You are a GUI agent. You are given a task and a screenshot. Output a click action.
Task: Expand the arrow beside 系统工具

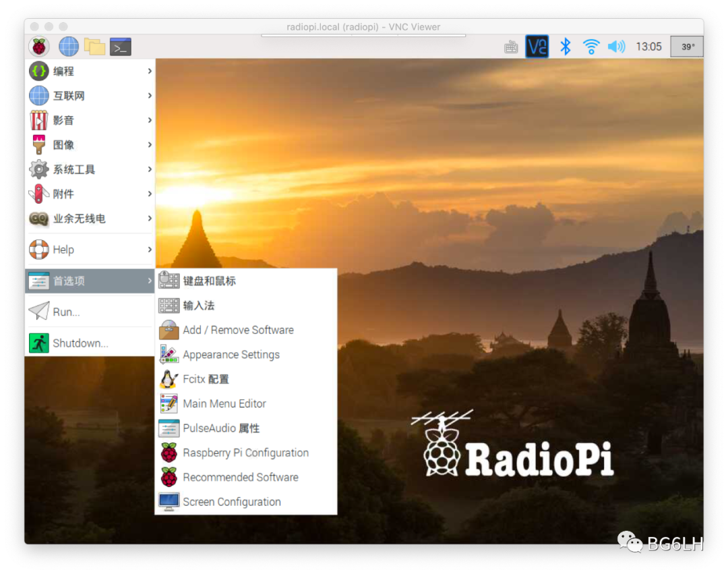click(150, 169)
